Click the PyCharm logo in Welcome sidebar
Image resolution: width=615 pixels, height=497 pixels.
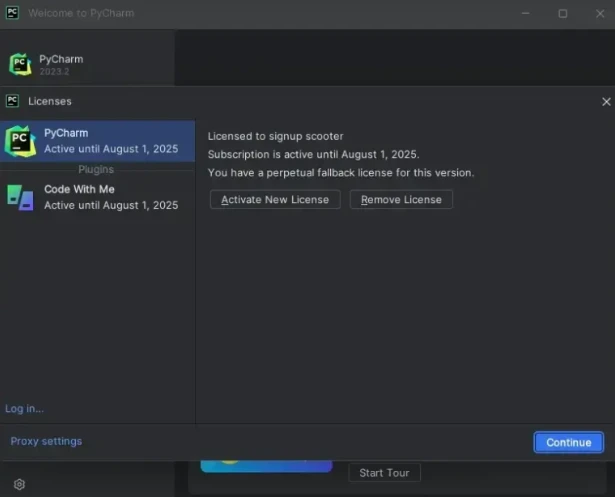[20, 64]
